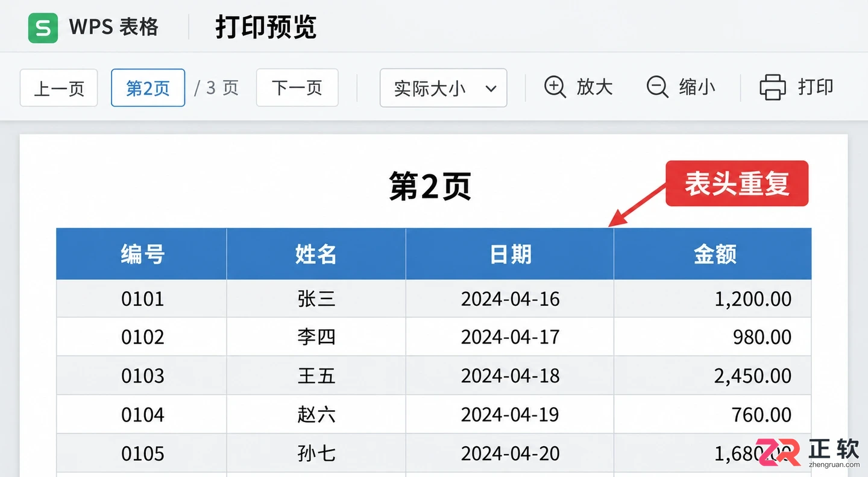Image resolution: width=868 pixels, height=477 pixels.
Task: Click cell 0105
Action: click(142, 453)
